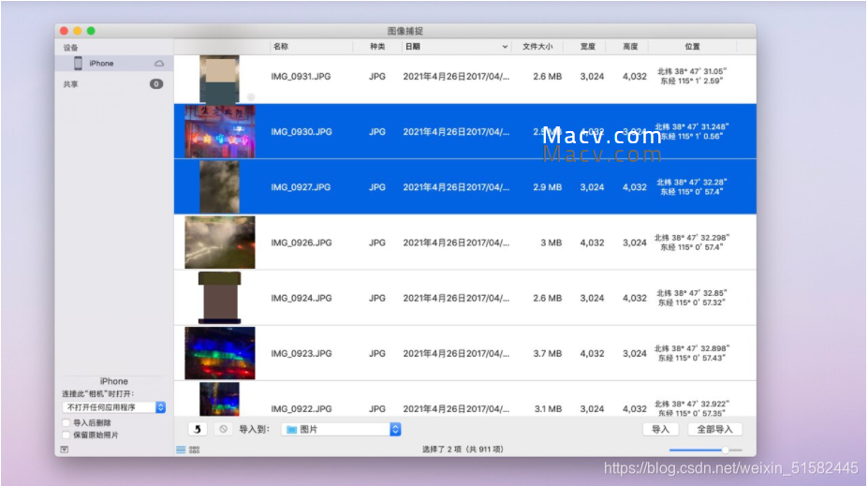
Task: Click file name IMG_0930.JPG
Action: [x=302, y=132]
